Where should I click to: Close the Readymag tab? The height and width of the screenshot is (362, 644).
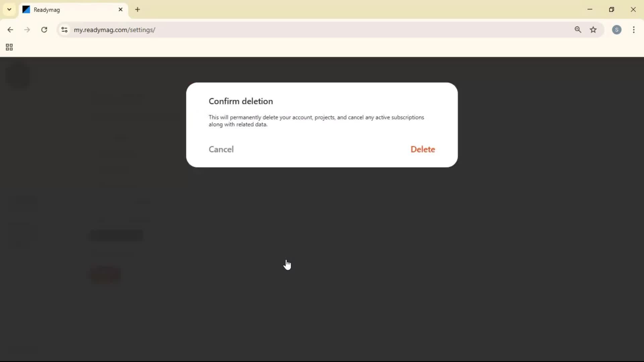click(120, 9)
